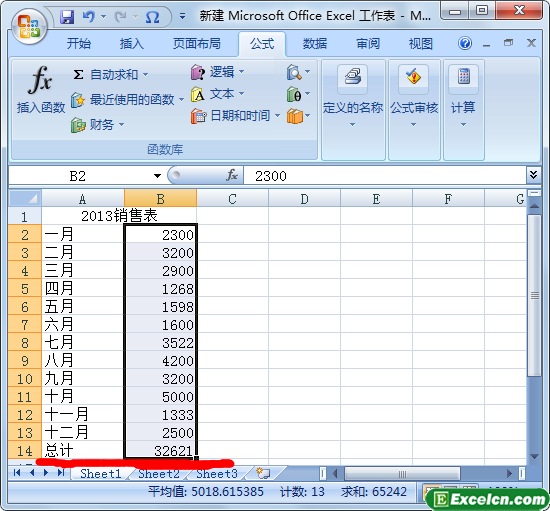Open the Defined Names (定义的名称) group button
This screenshot has width=550, height=511.
click(353, 110)
